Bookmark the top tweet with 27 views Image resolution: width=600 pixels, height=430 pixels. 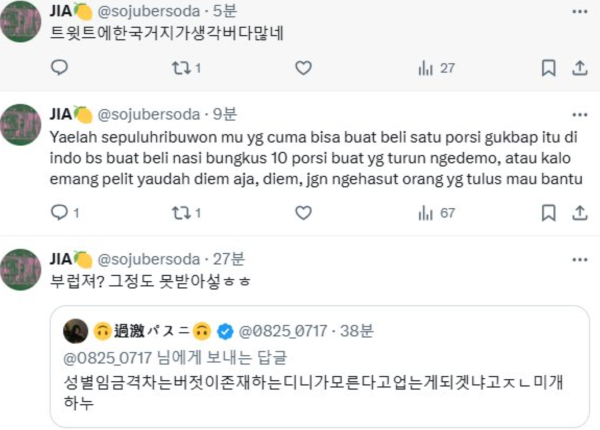coord(548,68)
